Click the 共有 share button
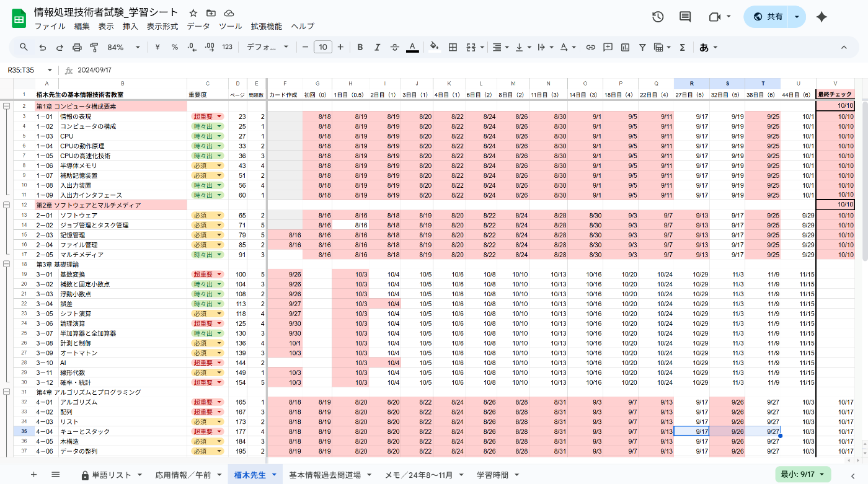The image size is (868, 484). (766, 17)
